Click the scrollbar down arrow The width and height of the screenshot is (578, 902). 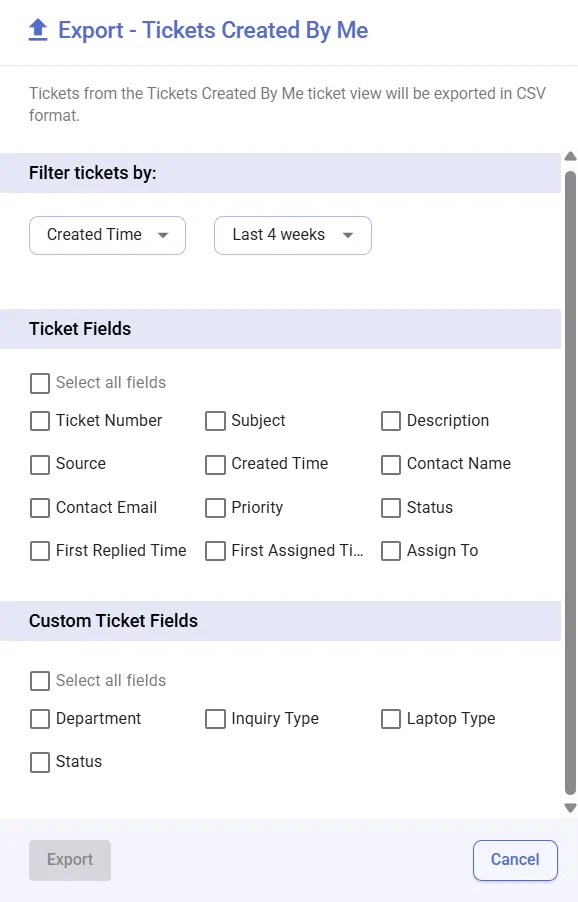click(x=570, y=808)
